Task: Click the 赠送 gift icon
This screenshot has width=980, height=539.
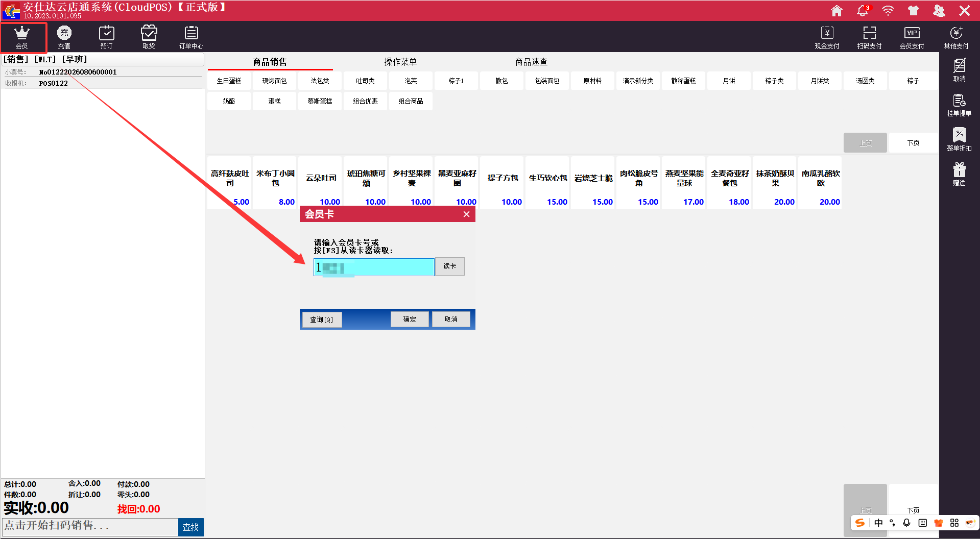Action: [959, 174]
